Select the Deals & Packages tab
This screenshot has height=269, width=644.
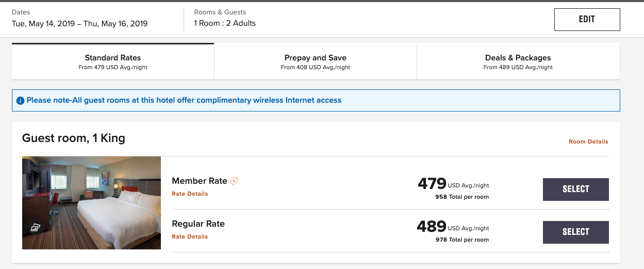pos(518,61)
